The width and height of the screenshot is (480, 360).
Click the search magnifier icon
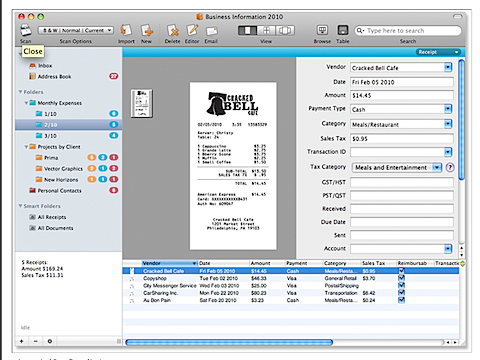[360, 31]
